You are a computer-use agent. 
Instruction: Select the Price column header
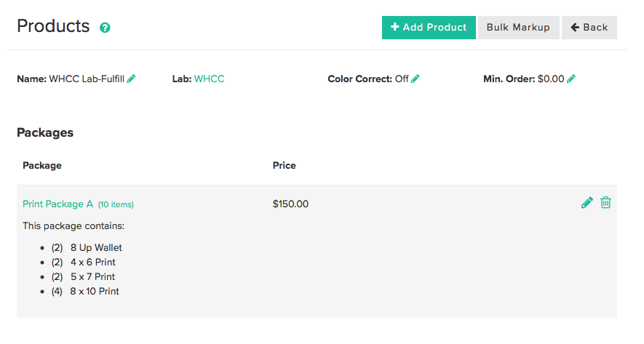[x=285, y=165]
